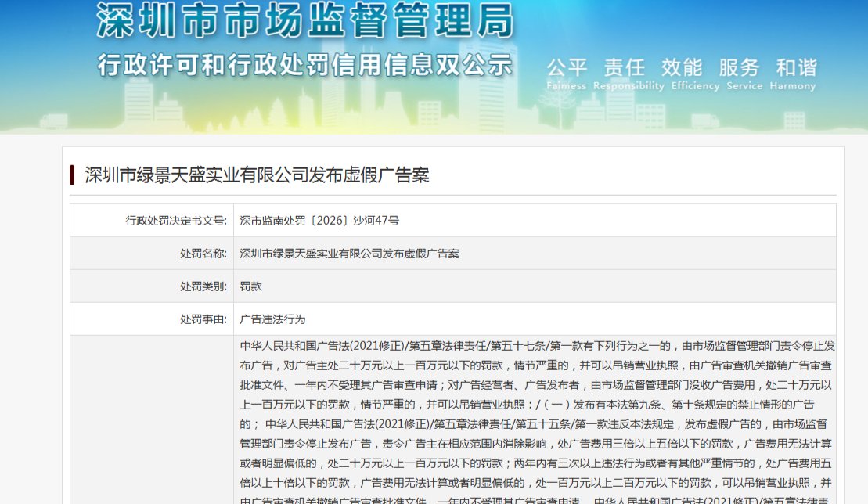Click the line starting 布广告，对广告主处二十万元以上
Screen dimensions: 868x504
click(x=535, y=365)
